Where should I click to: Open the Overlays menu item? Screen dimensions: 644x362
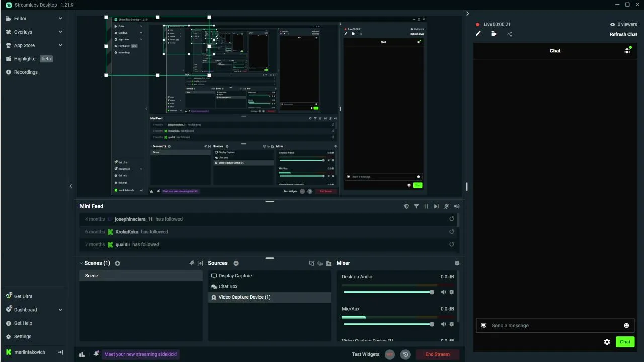point(23,32)
